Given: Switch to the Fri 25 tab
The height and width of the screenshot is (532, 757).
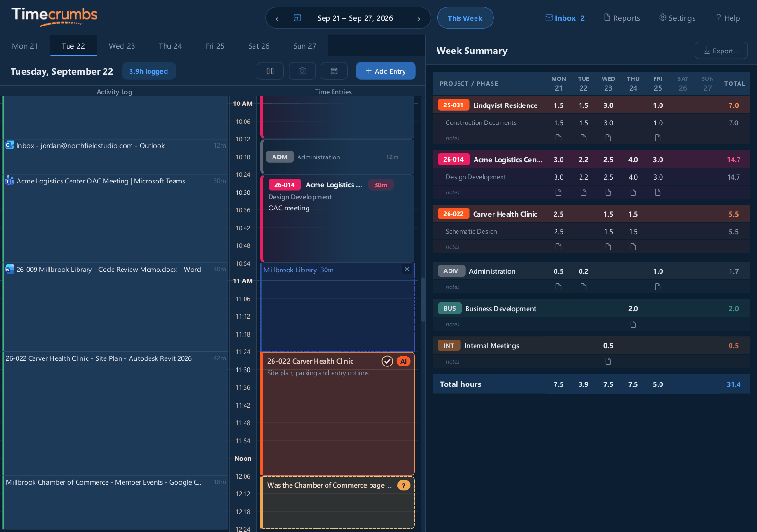Looking at the screenshot, I should click(215, 46).
